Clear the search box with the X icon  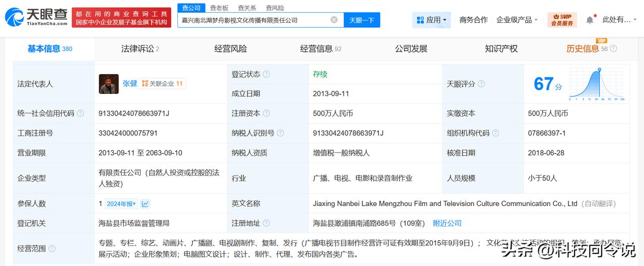tap(334, 20)
